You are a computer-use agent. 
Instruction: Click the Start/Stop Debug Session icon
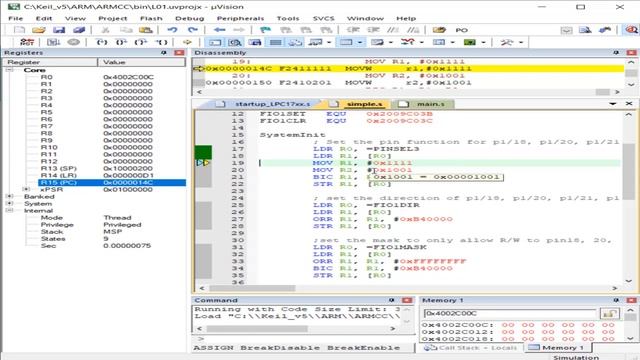pos(631,30)
